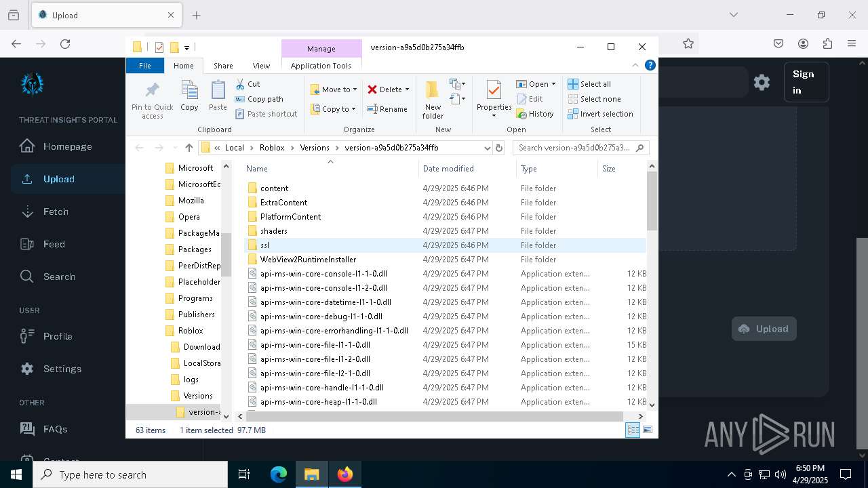Screen dimensions: 868x488
Task: Select Mozilla in navigation tree
Action: coord(191,201)
